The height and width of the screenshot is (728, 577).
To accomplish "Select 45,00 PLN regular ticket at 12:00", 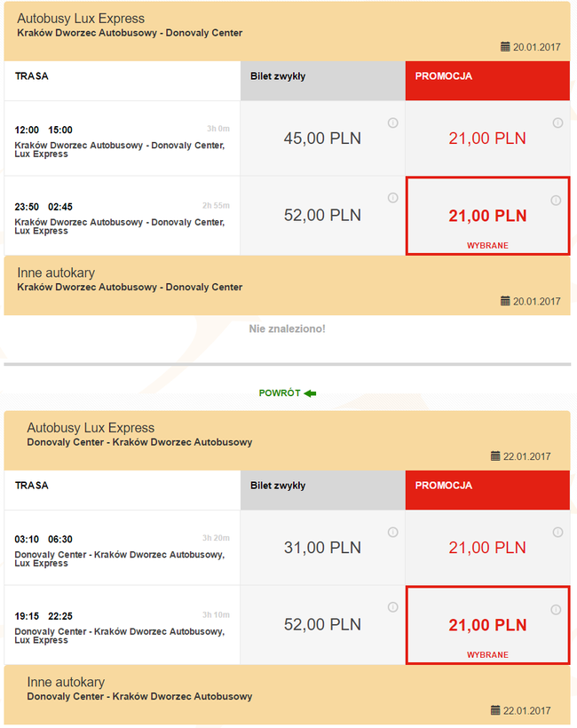I will tap(322, 138).
